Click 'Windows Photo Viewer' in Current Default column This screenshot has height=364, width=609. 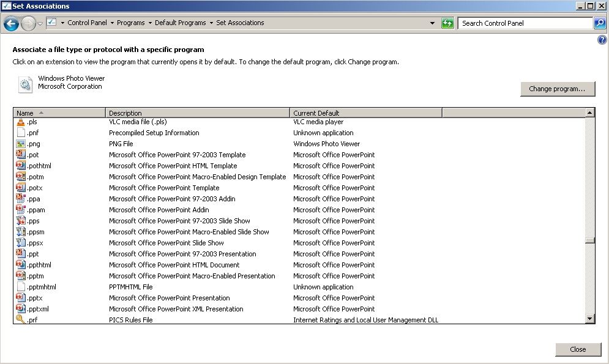[327, 144]
